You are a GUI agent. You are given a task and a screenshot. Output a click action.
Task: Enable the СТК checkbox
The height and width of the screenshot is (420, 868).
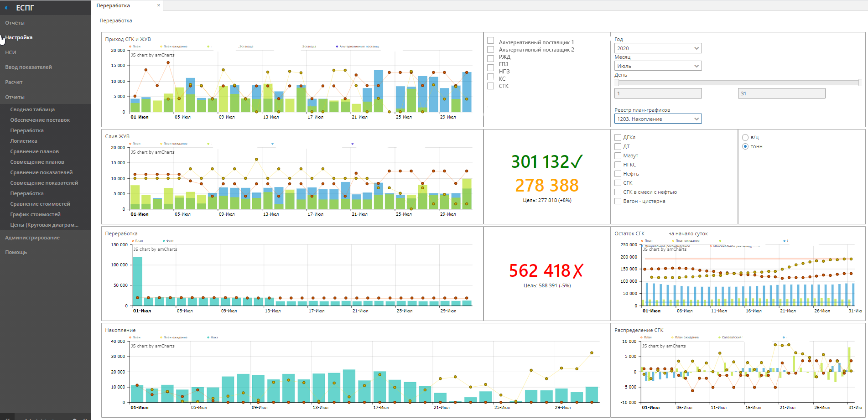tap(491, 86)
